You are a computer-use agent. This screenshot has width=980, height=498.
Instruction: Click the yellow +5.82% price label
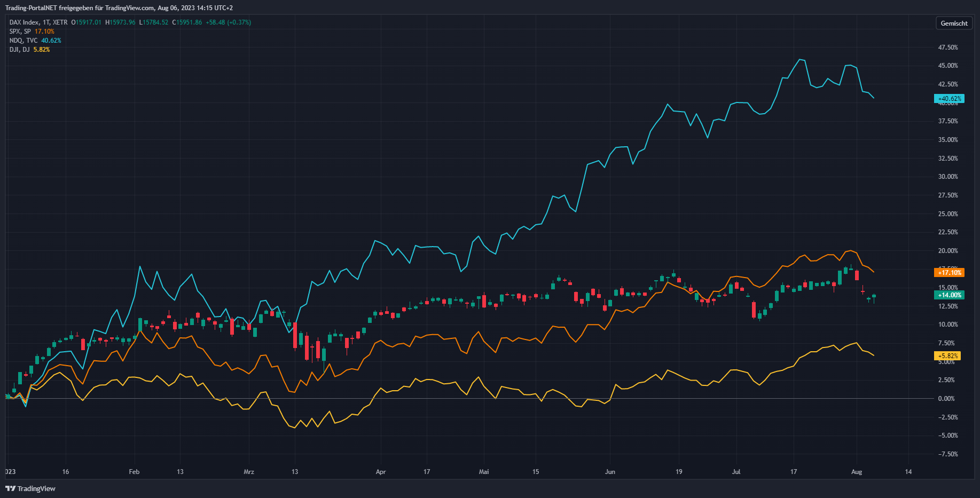click(x=947, y=356)
